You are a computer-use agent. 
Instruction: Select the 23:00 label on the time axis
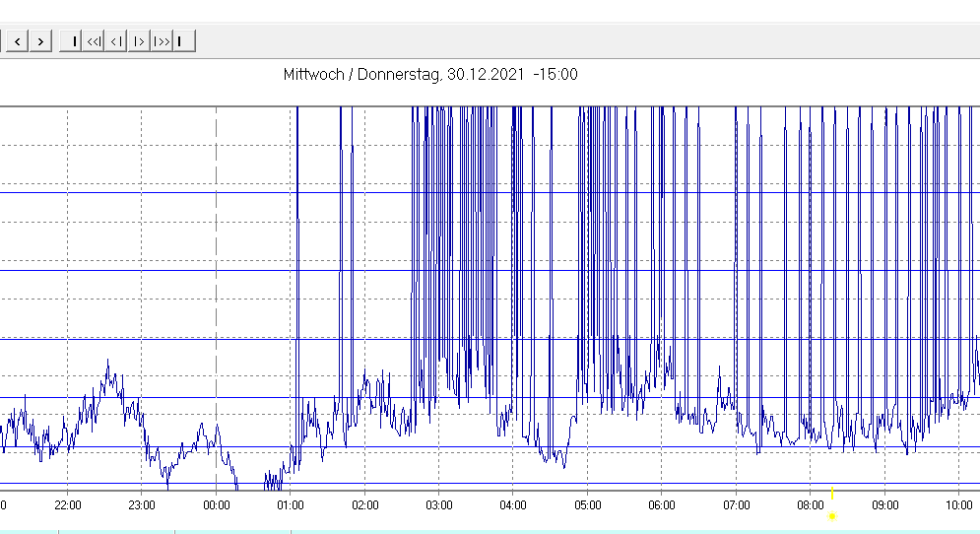point(142,505)
